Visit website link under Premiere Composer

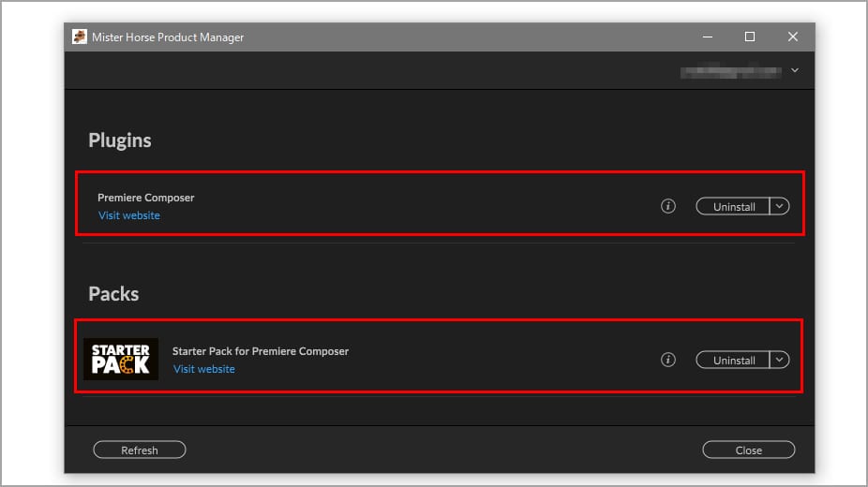tap(129, 215)
